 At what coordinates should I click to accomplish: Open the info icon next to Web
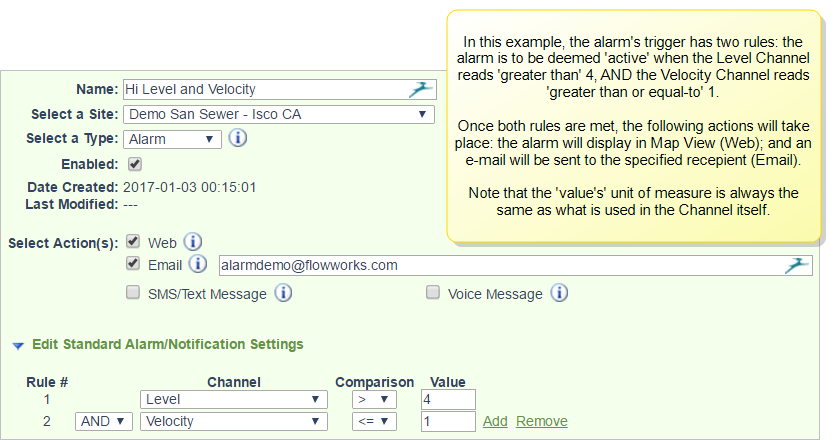[x=193, y=242]
